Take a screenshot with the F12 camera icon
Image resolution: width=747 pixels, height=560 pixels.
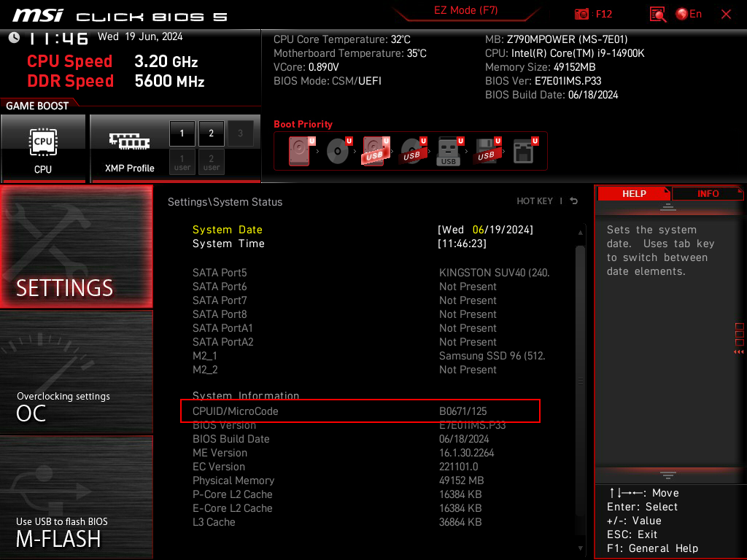tap(581, 14)
